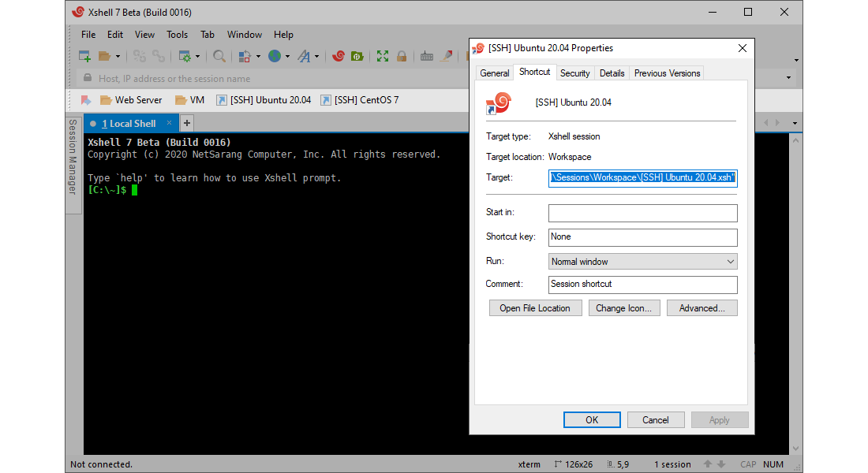The height and width of the screenshot is (473, 868).
Task: Click the color scheme squares icon
Action: pos(245,56)
